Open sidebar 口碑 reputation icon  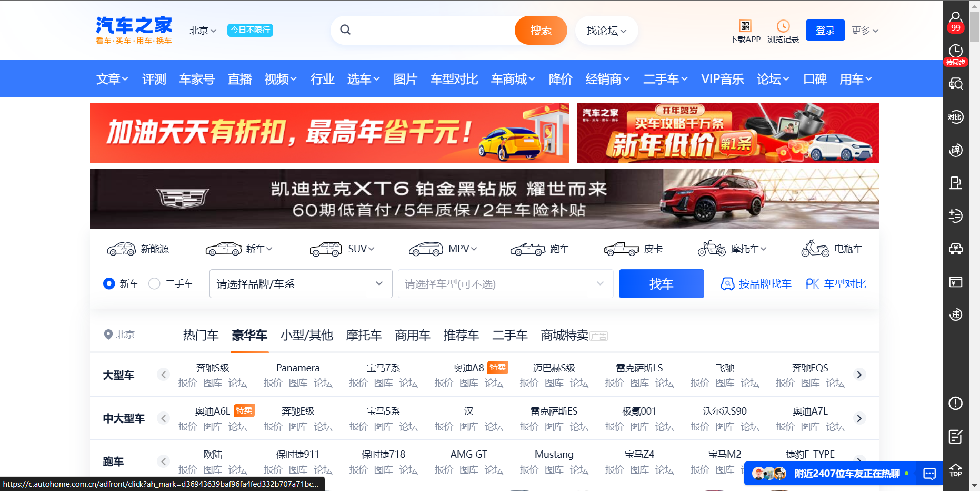click(x=956, y=150)
